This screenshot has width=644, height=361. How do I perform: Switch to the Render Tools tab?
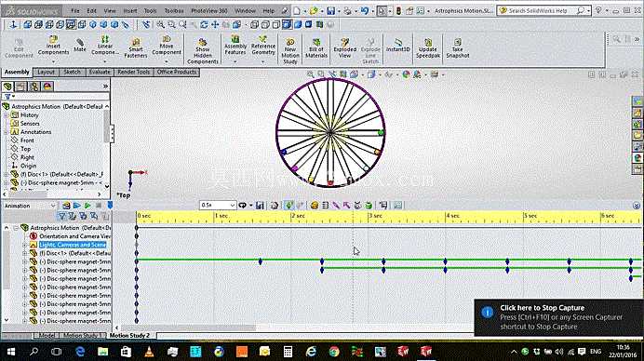[133, 72]
